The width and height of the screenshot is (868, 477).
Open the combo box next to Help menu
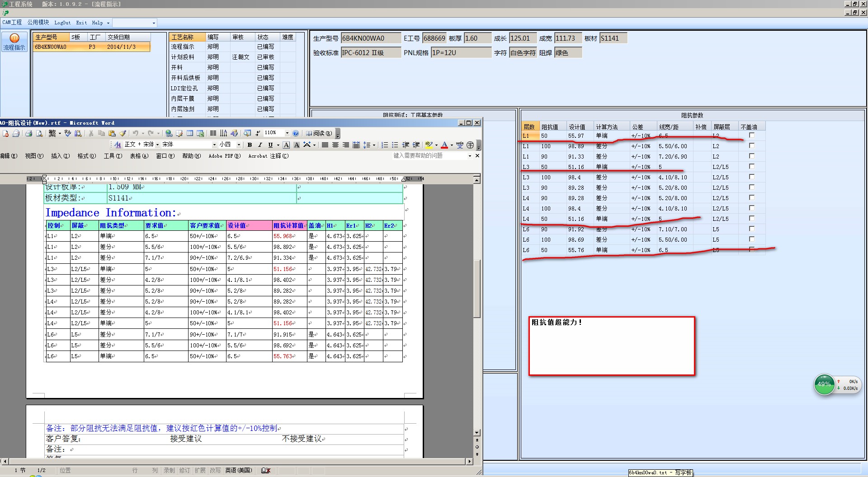[x=154, y=23]
